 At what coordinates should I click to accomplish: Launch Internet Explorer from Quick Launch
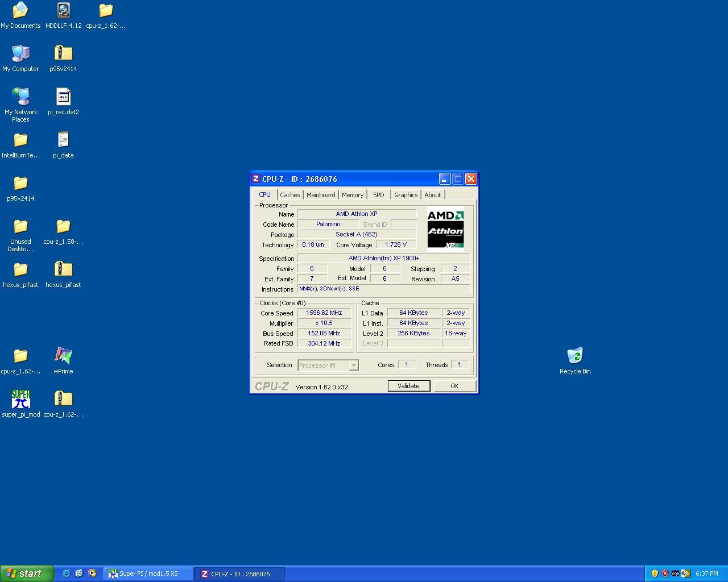(x=66, y=573)
